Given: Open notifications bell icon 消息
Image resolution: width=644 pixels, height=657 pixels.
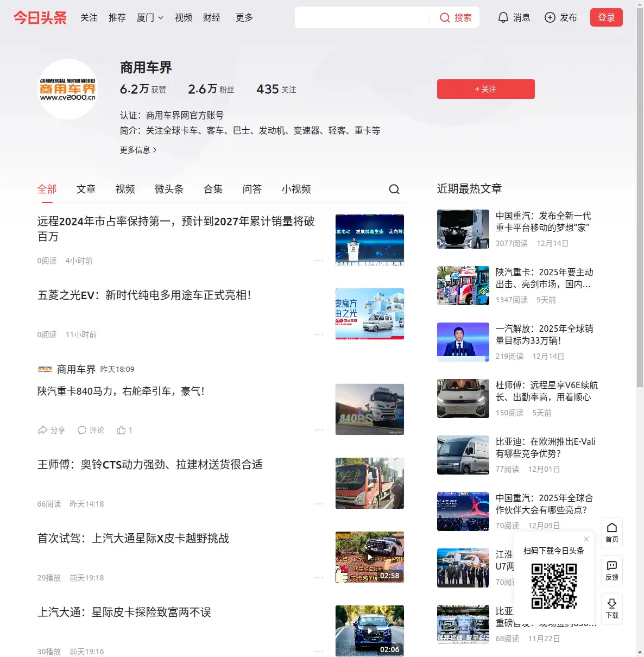Looking at the screenshot, I should click(x=503, y=18).
